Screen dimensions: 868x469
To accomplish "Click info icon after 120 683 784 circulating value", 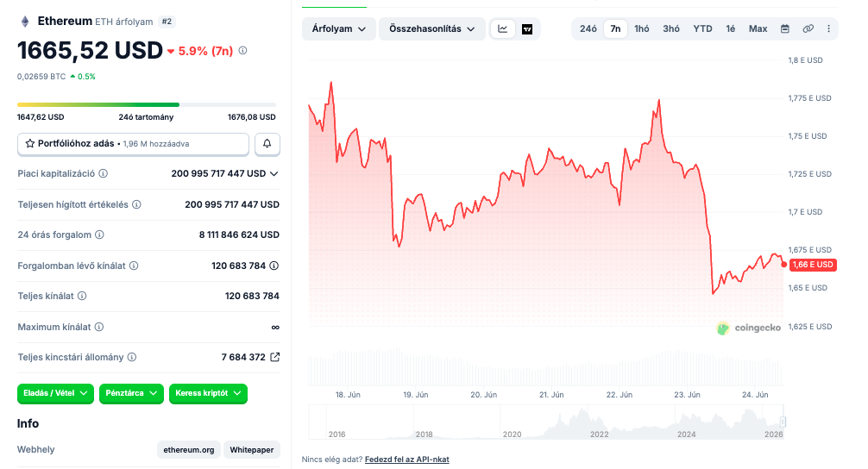I will coord(274,266).
